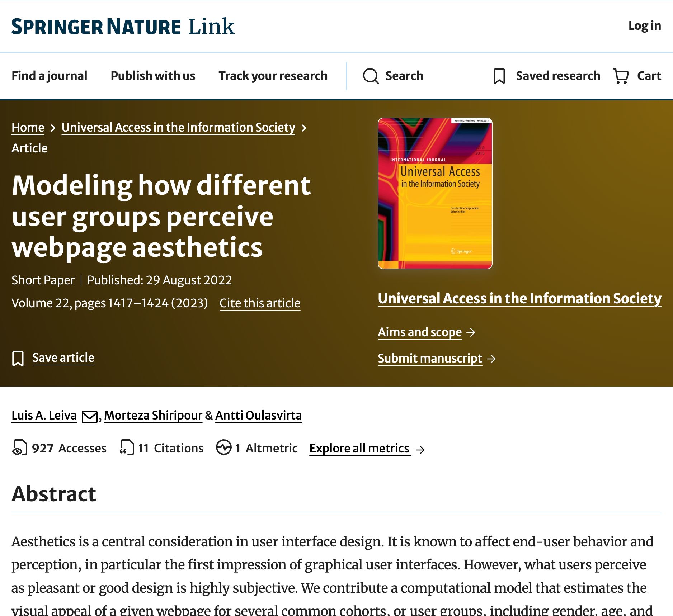
Task: Click the 'Short Paper' label
Action: pyautogui.click(x=43, y=280)
